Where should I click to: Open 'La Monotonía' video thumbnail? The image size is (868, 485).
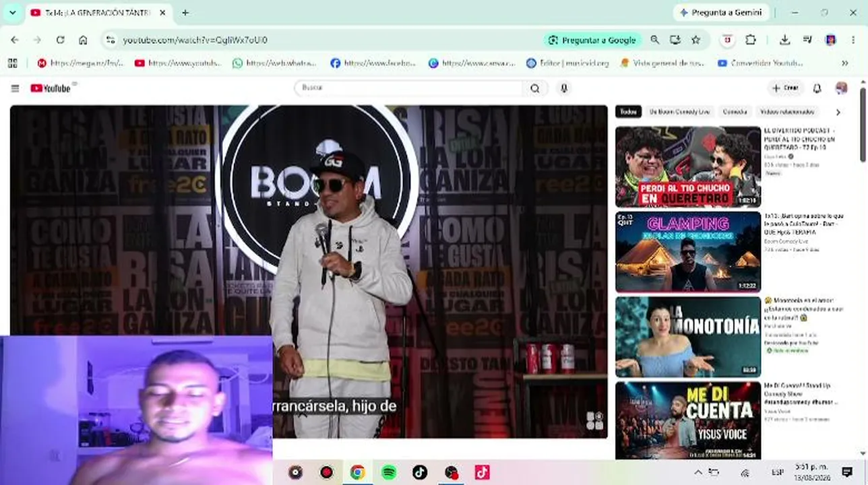tap(688, 337)
